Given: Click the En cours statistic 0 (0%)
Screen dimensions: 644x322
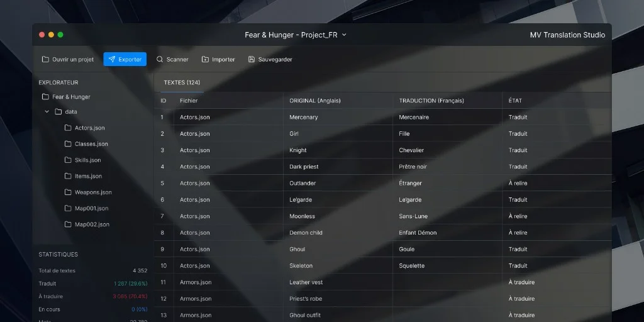Looking at the screenshot, I should click(x=139, y=309).
